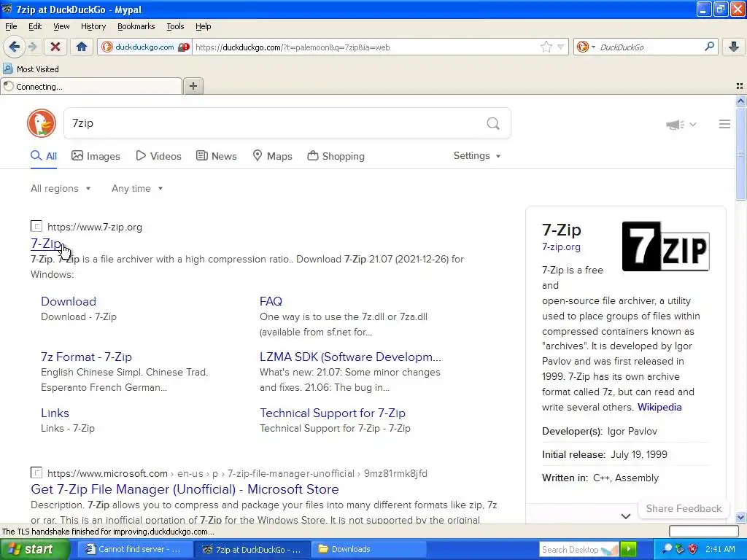Click the page scrollbar up arrow

pos(740,101)
